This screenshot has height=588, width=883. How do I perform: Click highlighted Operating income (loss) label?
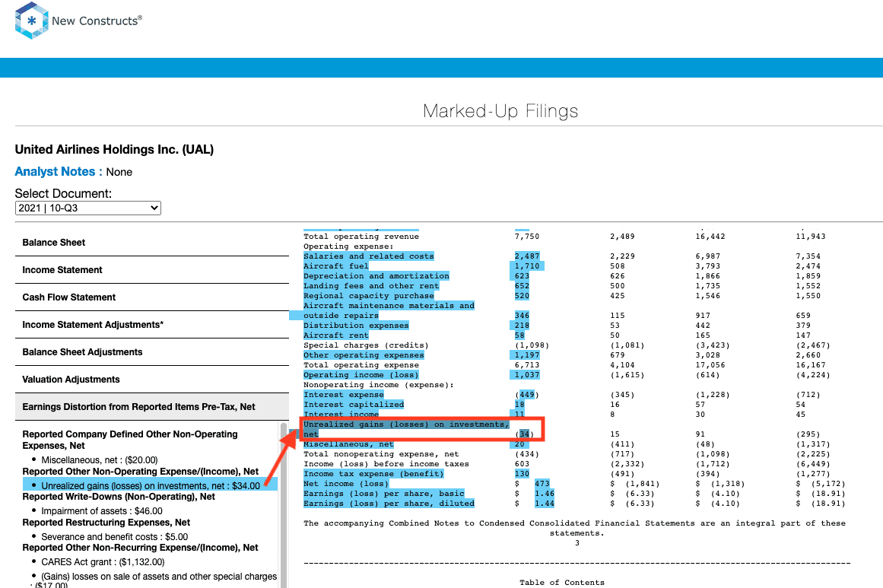click(361, 375)
